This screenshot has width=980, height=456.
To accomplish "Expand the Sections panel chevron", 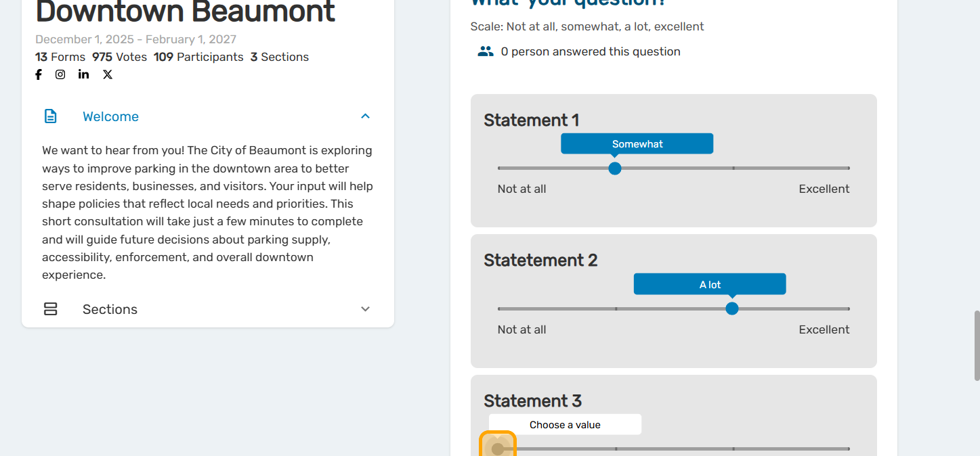I will point(365,309).
